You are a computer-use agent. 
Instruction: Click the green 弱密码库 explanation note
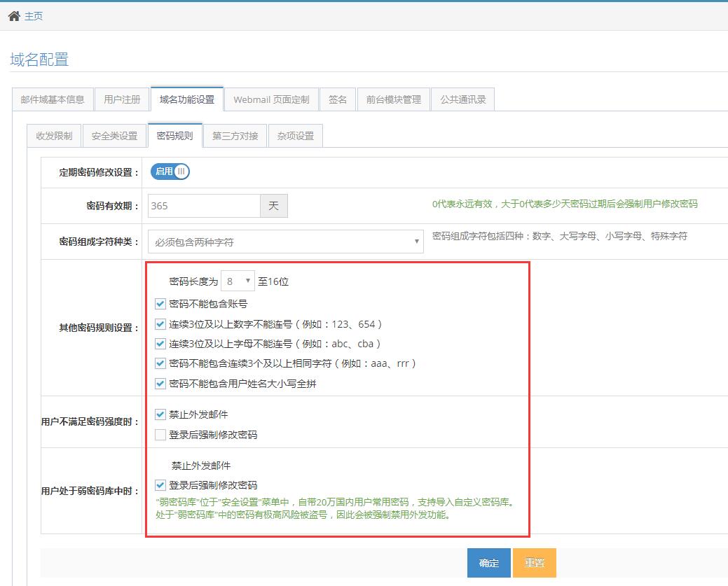point(336,508)
